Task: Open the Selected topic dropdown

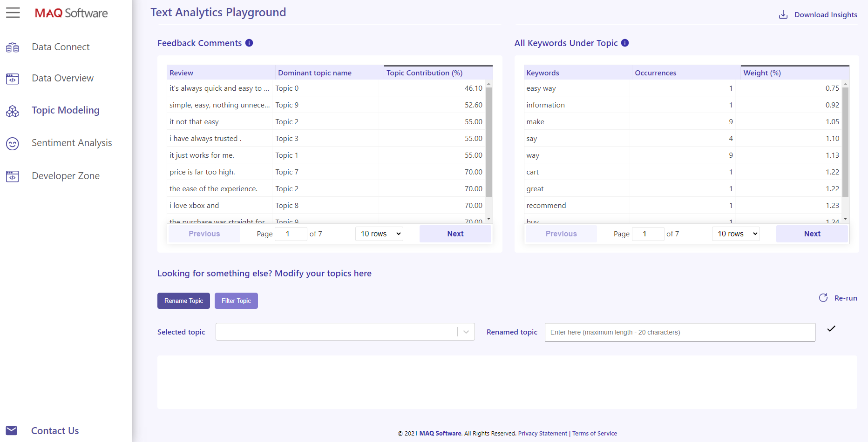Action: point(465,332)
